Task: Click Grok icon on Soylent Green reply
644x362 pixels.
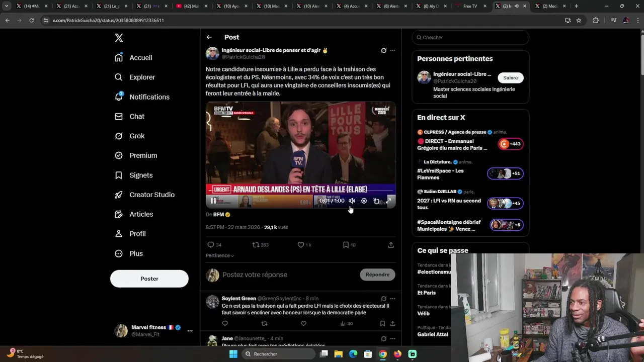Action: pyautogui.click(x=383, y=299)
